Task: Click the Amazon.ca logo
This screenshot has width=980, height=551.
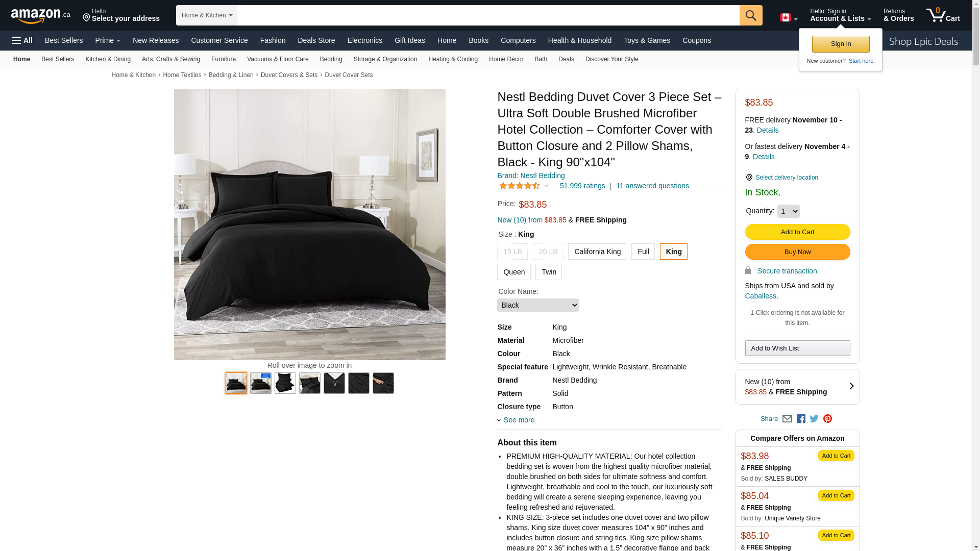Action: click(x=41, y=16)
